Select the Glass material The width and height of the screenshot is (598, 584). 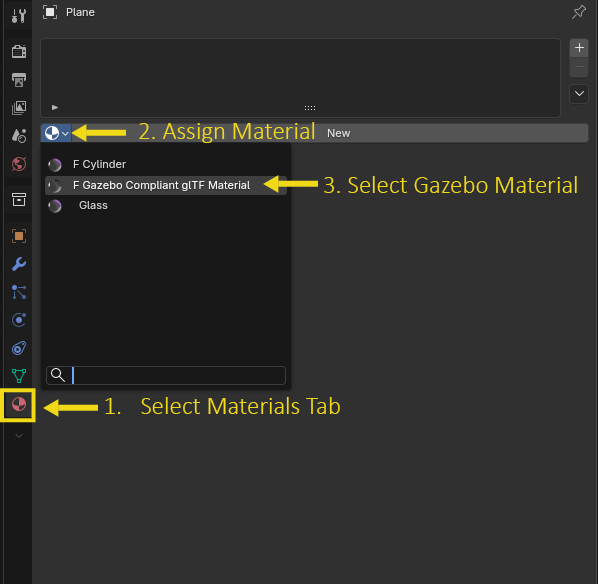click(166, 206)
